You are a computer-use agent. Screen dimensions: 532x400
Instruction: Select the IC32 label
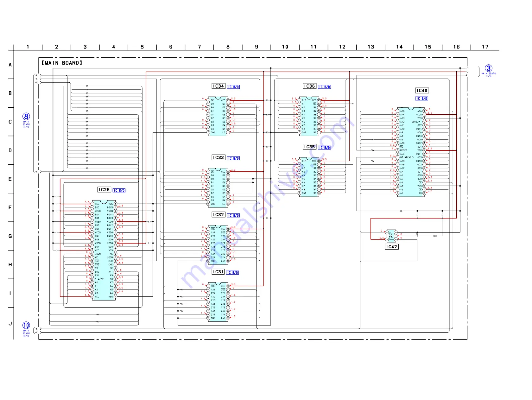[218, 215]
